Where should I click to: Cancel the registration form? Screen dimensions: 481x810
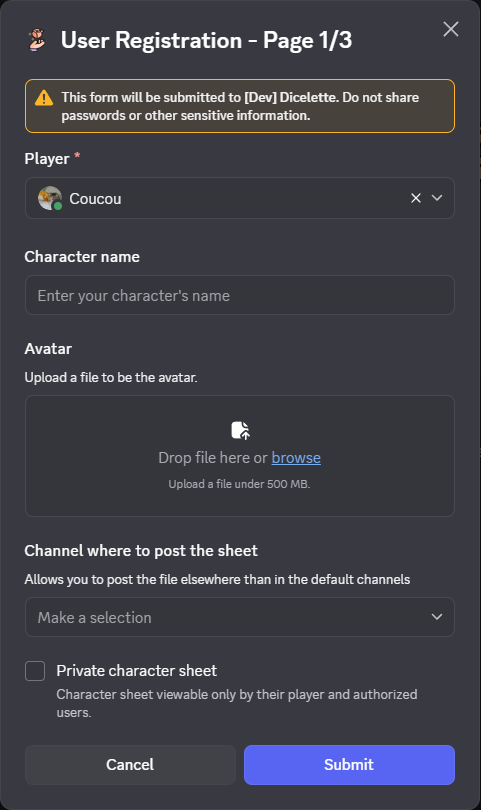point(130,765)
